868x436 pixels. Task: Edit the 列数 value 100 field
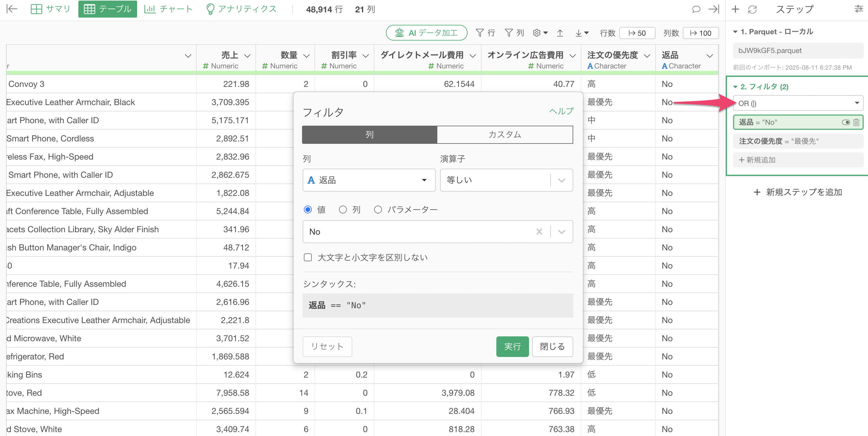[x=700, y=33]
